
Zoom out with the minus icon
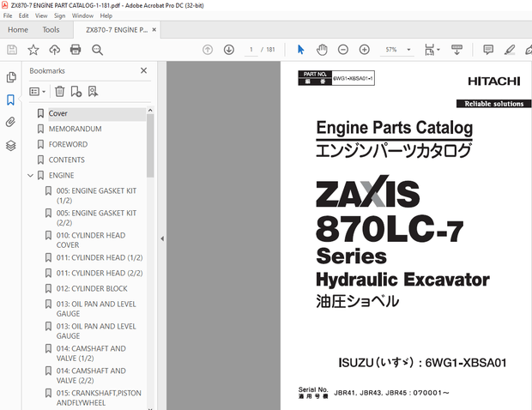click(x=343, y=50)
